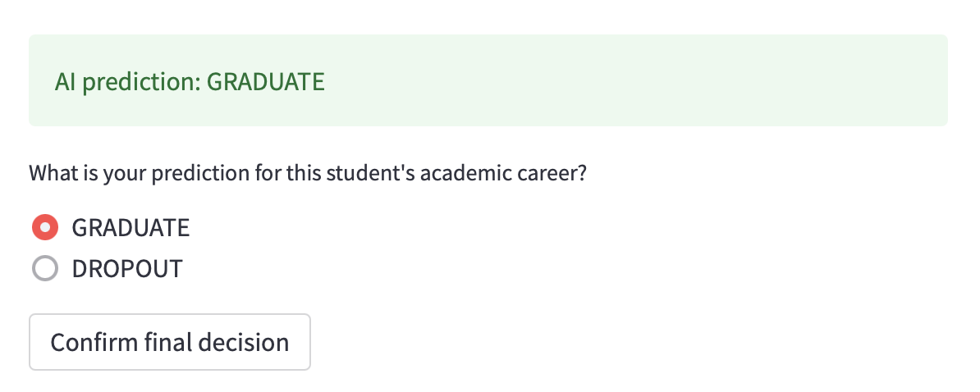Submit your prediction with Confirm final decision
This screenshot has width=980, height=392.
pos(170,342)
